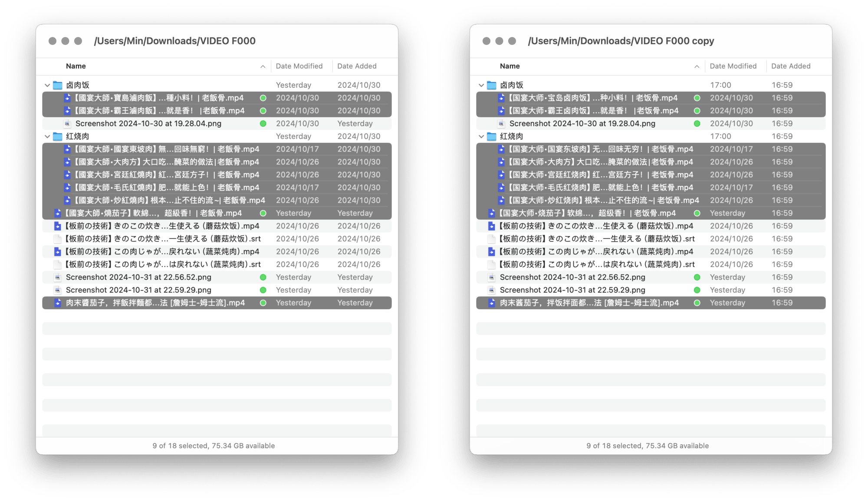This screenshot has height=502, width=868.
Task: Click 红烧肉 folder icon in VIDEO F000 window
Action: coord(58,136)
